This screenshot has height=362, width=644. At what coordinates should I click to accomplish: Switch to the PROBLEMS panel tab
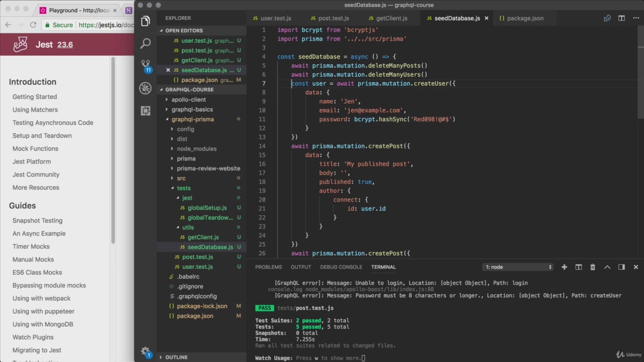268,267
